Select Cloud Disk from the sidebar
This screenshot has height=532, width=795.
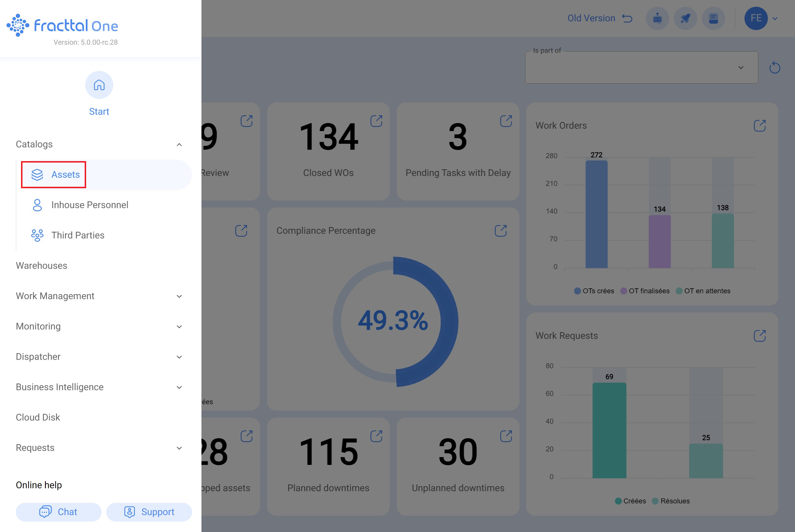pos(38,417)
